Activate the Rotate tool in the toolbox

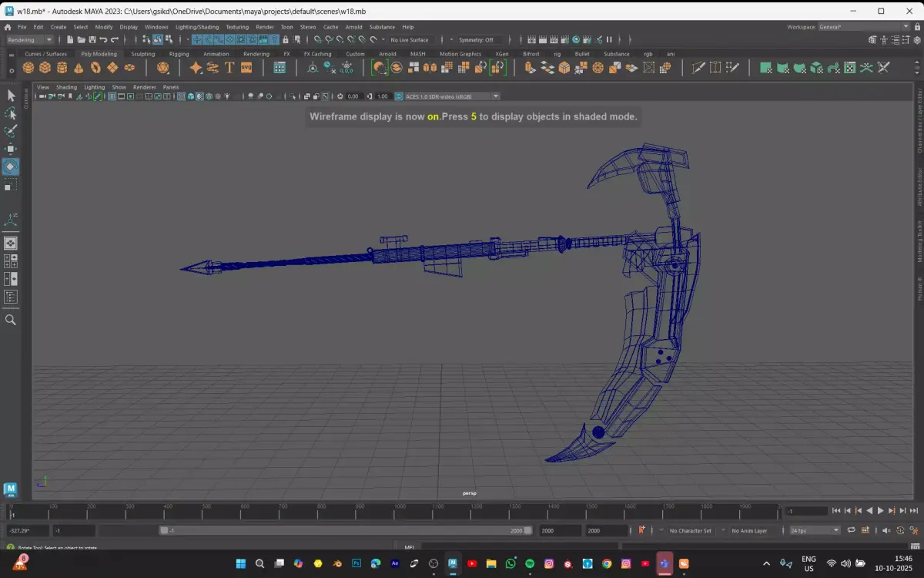pos(11,167)
